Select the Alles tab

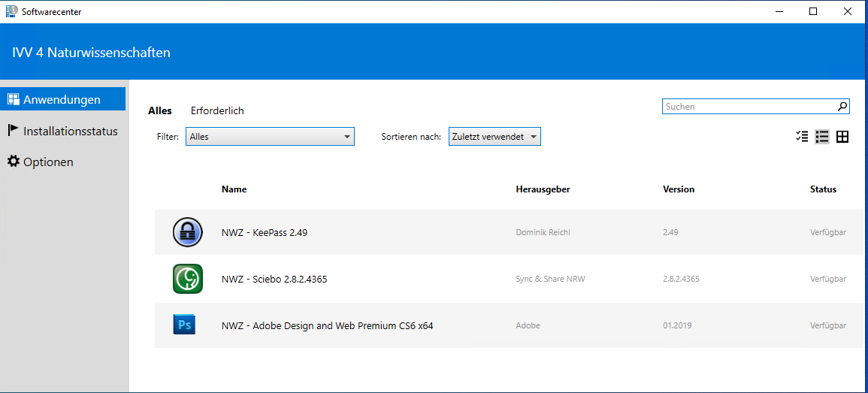[x=160, y=110]
